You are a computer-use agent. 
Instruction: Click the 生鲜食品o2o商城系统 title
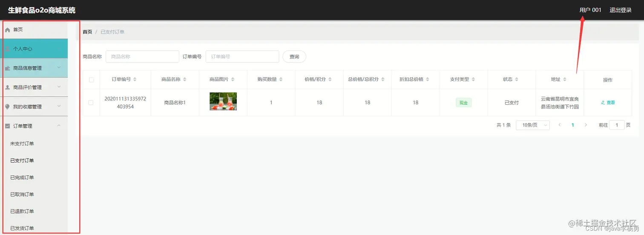tap(42, 10)
